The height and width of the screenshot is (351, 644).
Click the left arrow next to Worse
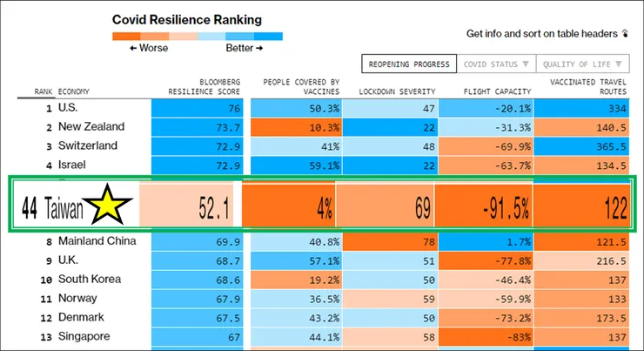click(x=133, y=48)
